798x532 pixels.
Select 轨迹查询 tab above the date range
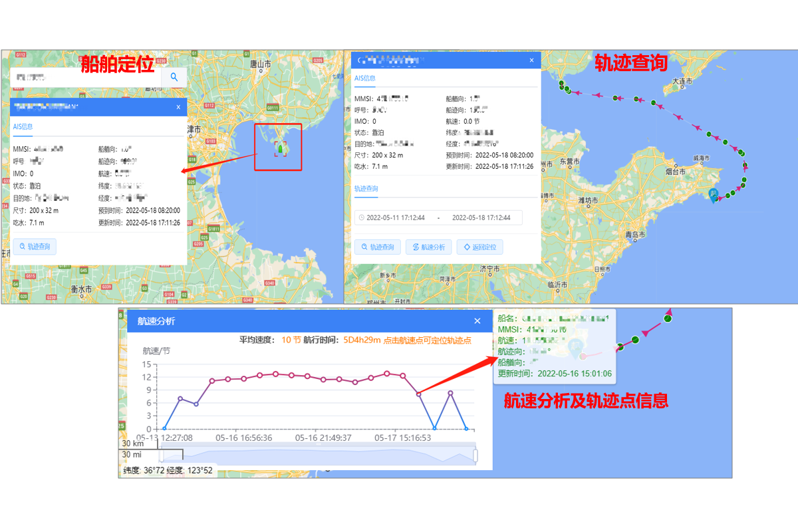[x=366, y=189]
